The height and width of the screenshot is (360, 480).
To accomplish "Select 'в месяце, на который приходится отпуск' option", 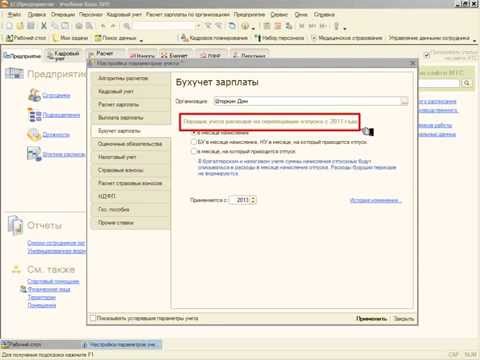I will pyautogui.click(x=194, y=151).
